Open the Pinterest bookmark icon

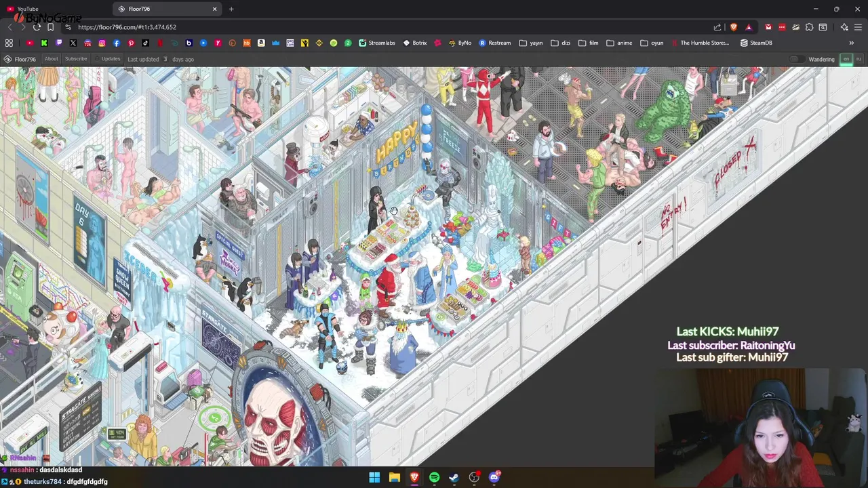[x=131, y=43]
